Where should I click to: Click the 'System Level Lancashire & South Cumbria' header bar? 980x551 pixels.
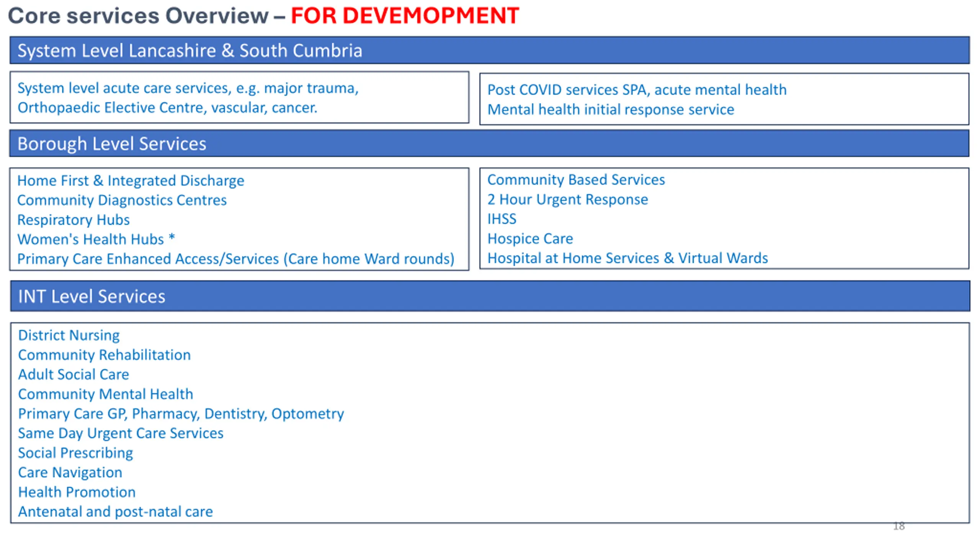pos(490,50)
